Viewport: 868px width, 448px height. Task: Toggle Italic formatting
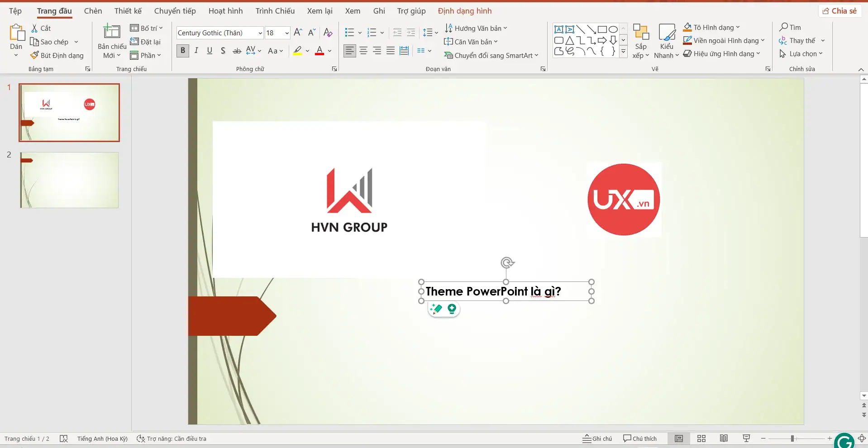point(196,51)
